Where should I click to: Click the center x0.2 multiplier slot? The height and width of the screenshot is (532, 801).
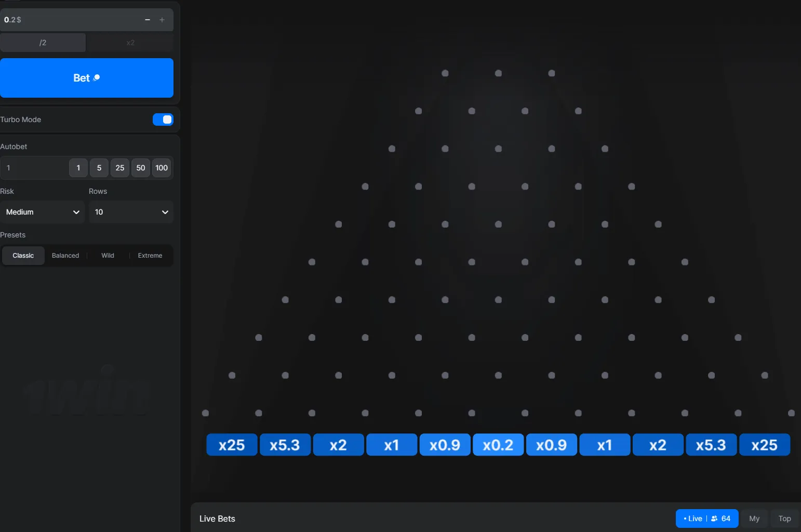498,445
